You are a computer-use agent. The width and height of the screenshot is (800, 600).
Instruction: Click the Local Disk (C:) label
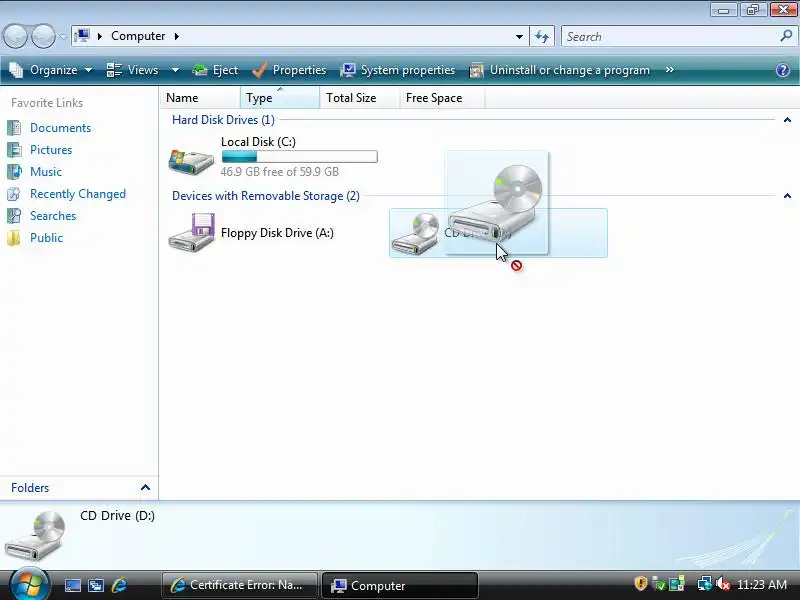point(258,142)
